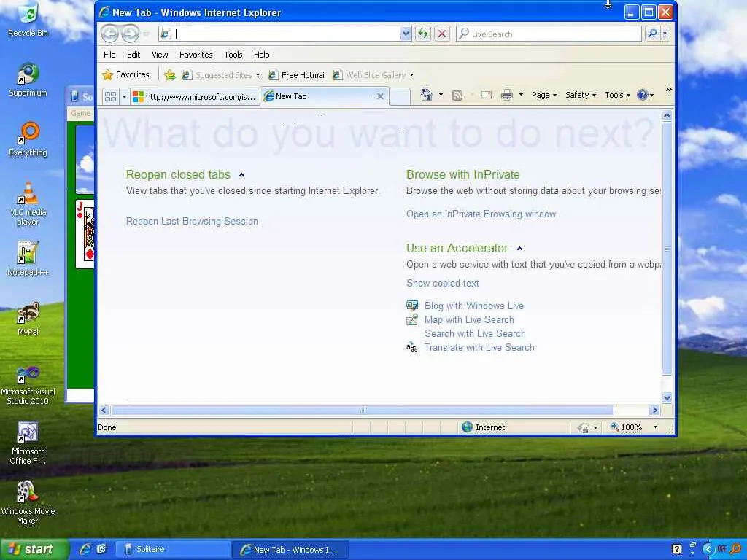The width and height of the screenshot is (747, 560).
Task: Click the Read Mail icon
Action: tap(487, 96)
